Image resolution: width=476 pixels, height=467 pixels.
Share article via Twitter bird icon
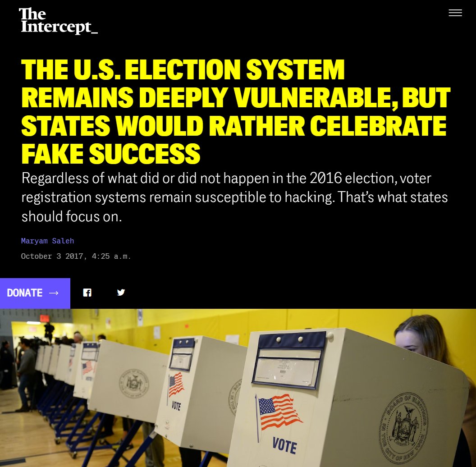[x=121, y=293]
